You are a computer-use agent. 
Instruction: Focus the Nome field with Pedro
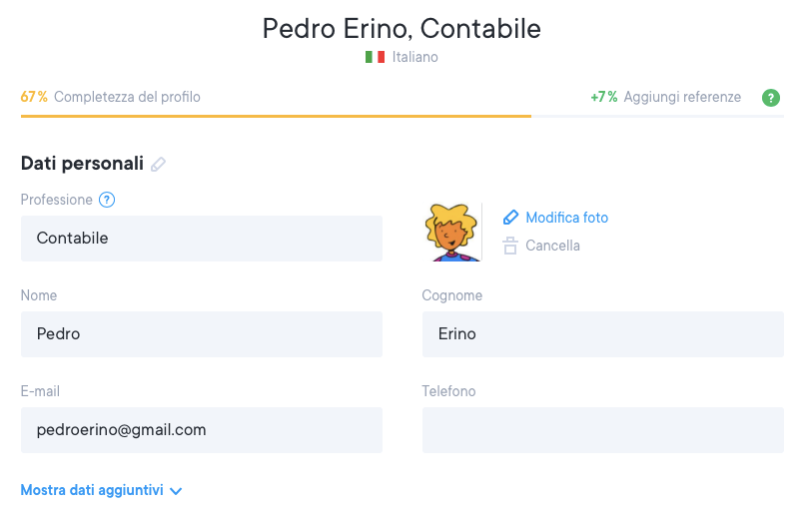pyautogui.click(x=201, y=334)
